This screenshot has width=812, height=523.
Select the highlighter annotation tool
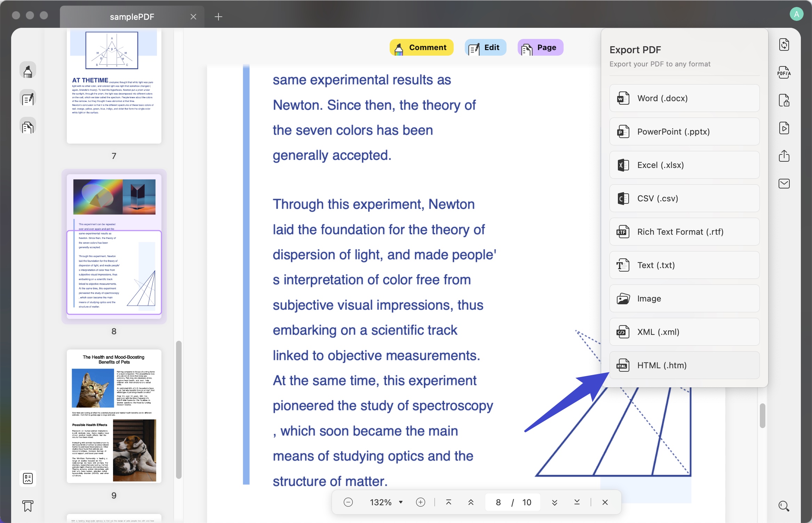coord(28,70)
